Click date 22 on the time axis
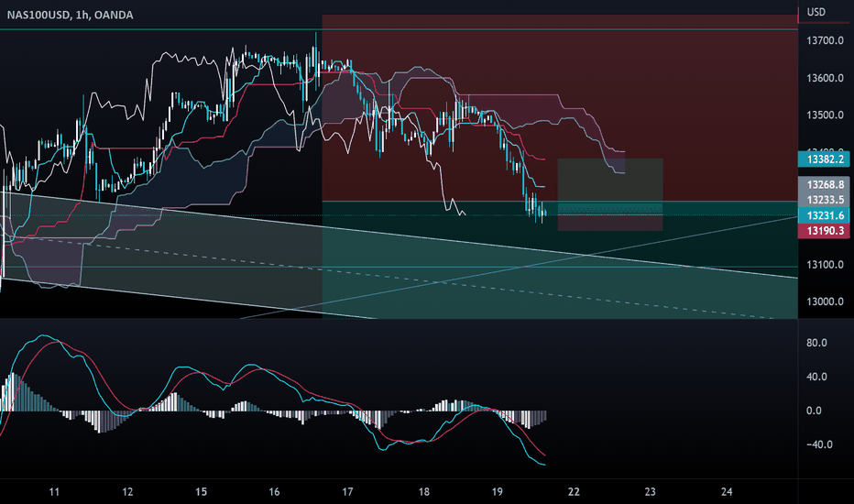 tap(574, 492)
